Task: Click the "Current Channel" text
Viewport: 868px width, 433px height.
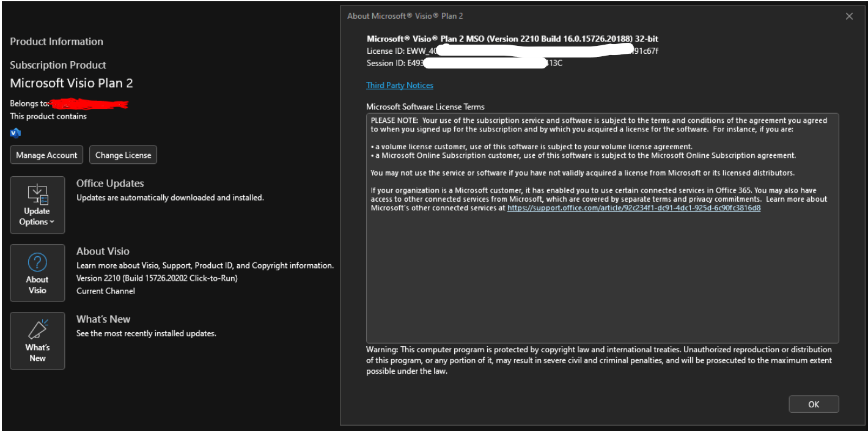Action: pos(106,291)
